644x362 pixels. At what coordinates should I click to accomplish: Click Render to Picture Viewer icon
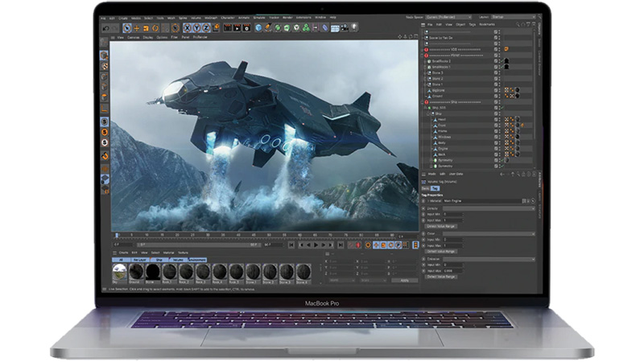(237, 28)
